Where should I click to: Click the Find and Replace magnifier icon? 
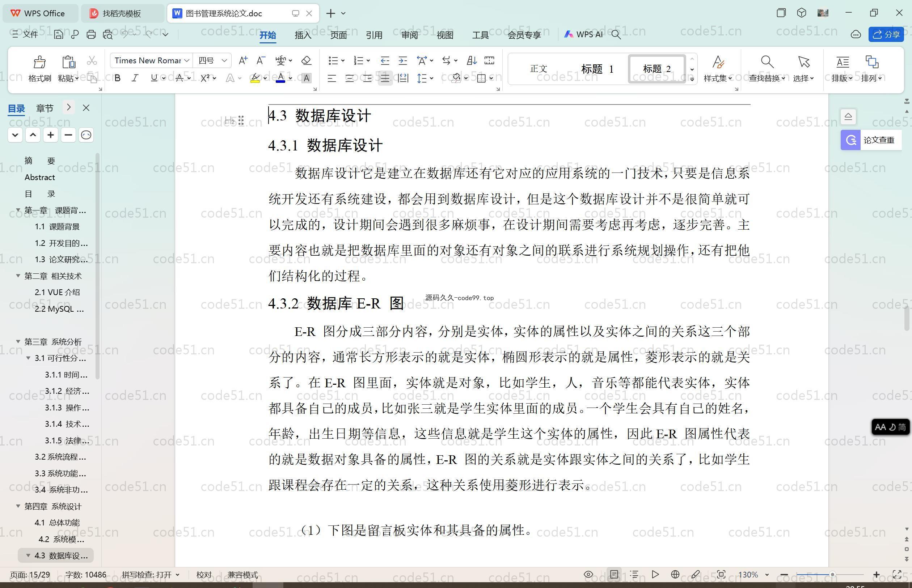coord(767,62)
